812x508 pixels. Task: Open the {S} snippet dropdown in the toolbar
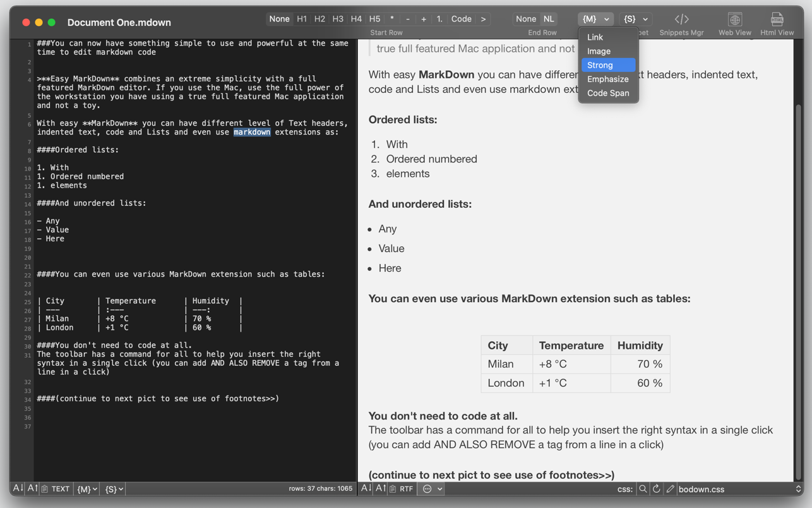tap(635, 19)
